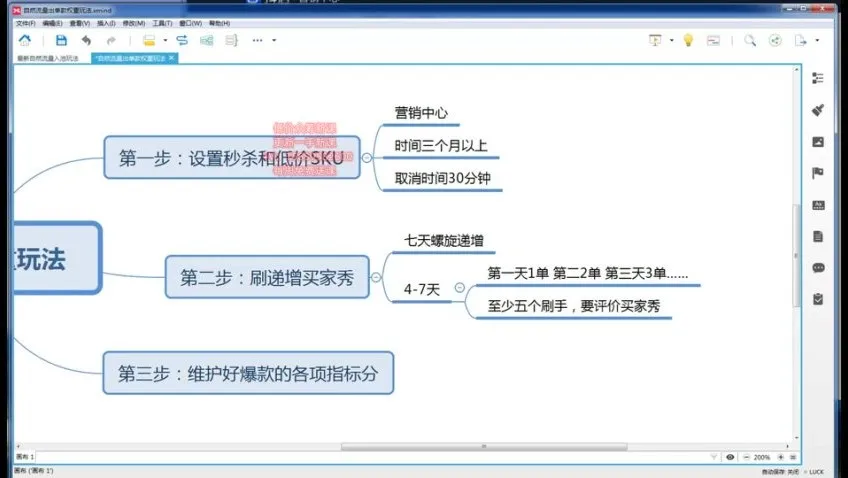Select the 第一步:设置秒杀和低价SKU topic
The image size is (848, 478).
pos(232,157)
